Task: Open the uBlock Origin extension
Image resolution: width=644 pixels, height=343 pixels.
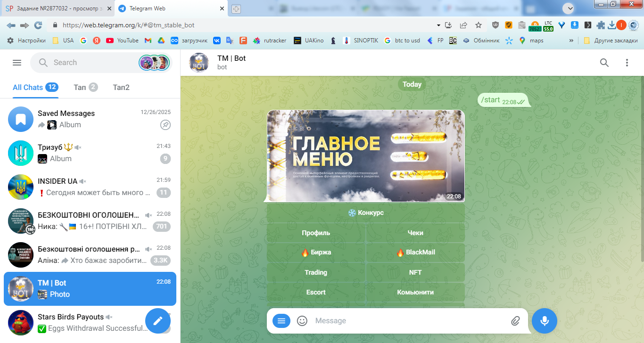Action: [x=495, y=25]
